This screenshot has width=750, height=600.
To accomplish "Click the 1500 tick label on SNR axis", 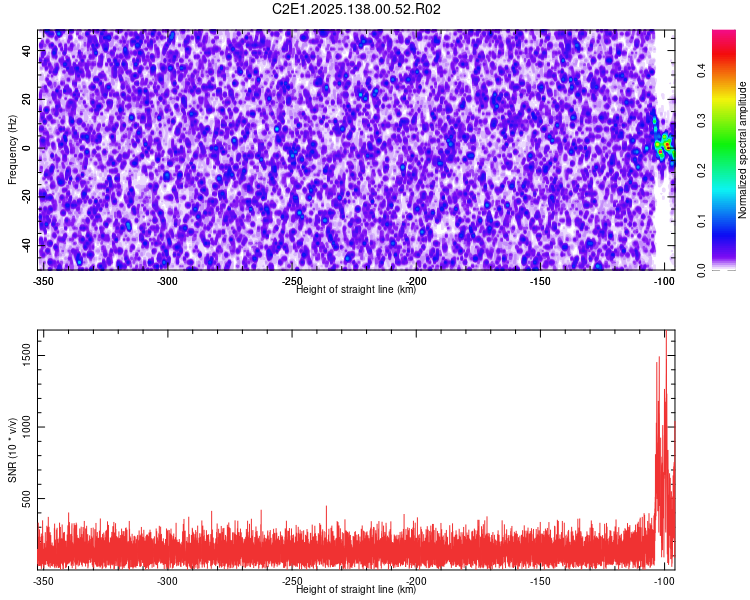I will (x=26, y=355).
